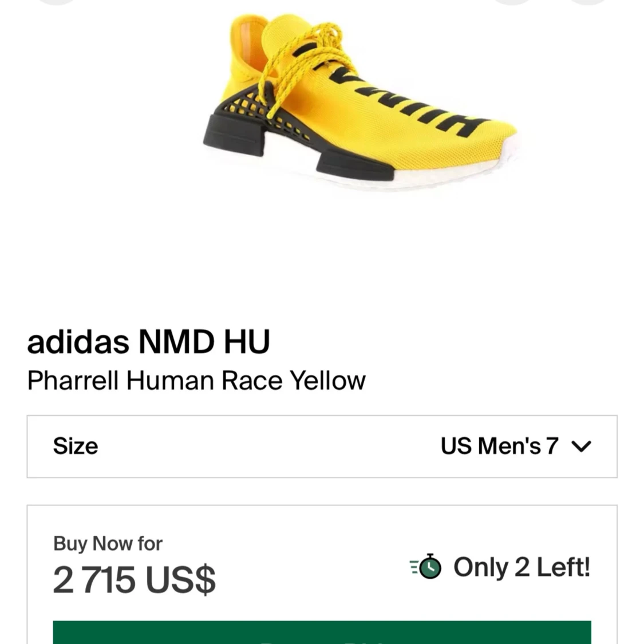Tap the chevron arrow beside US Men's 7

pos(581,447)
